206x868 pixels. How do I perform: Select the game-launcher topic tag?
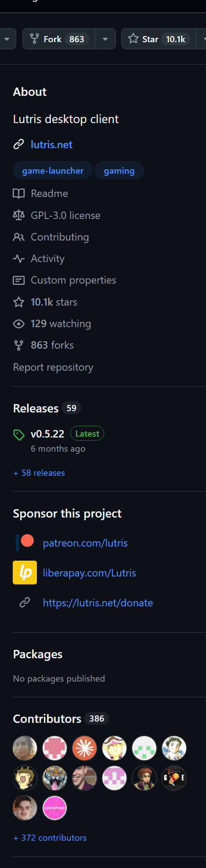(53, 171)
